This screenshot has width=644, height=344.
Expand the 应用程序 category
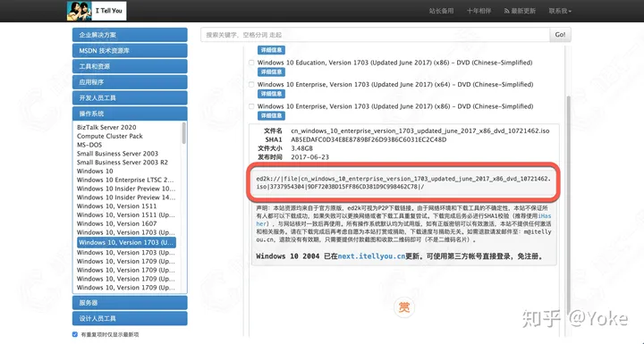coord(130,82)
